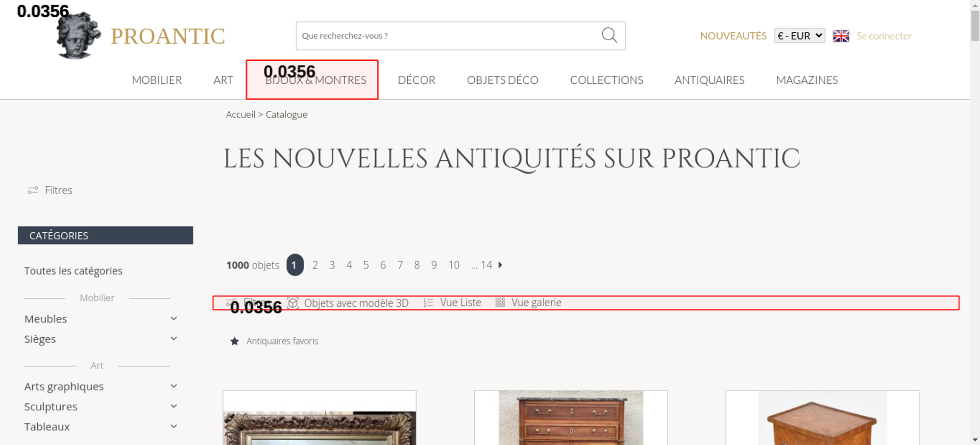Switch language via the UK flag icon
The width and height of the screenshot is (980, 445).
[841, 36]
